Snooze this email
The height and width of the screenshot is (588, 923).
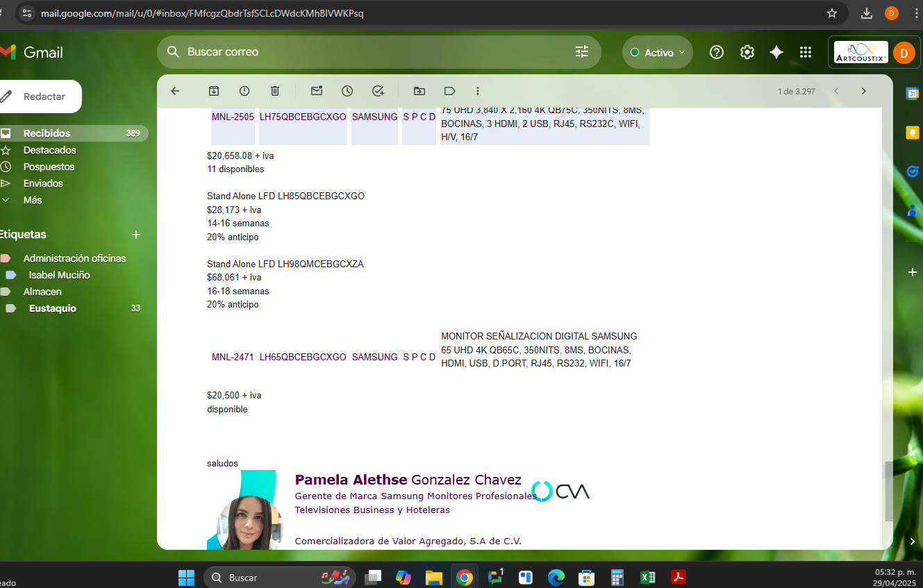pos(347,91)
